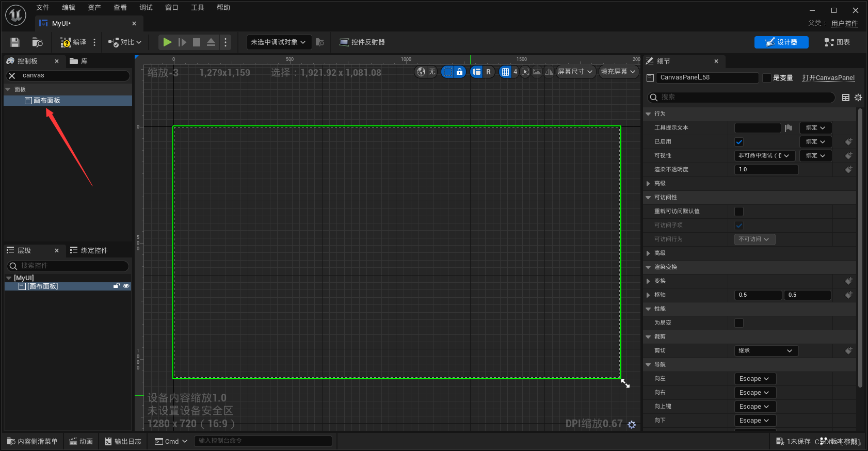Toggle the R render transform button
Screen dimensions: 868x451
tap(488, 72)
